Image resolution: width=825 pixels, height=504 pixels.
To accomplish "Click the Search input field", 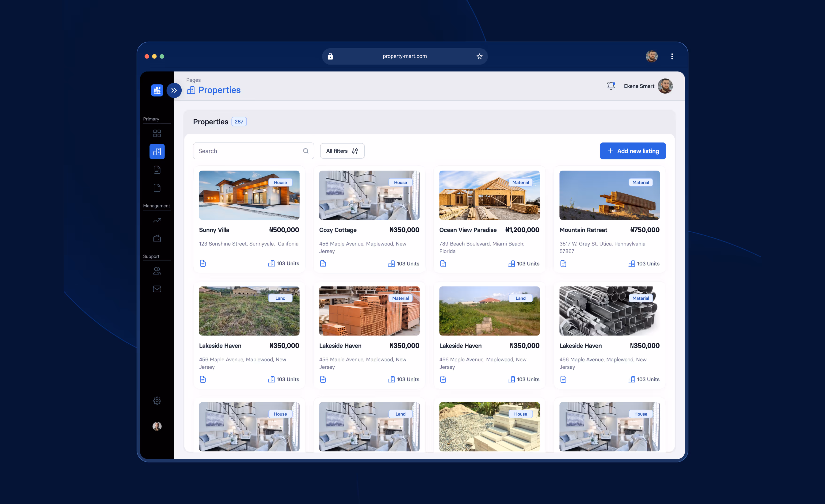I will pyautogui.click(x=249, y=151).
